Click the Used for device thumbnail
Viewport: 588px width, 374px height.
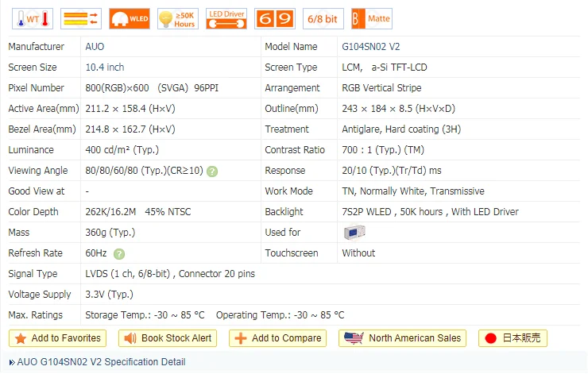point(354,233)
